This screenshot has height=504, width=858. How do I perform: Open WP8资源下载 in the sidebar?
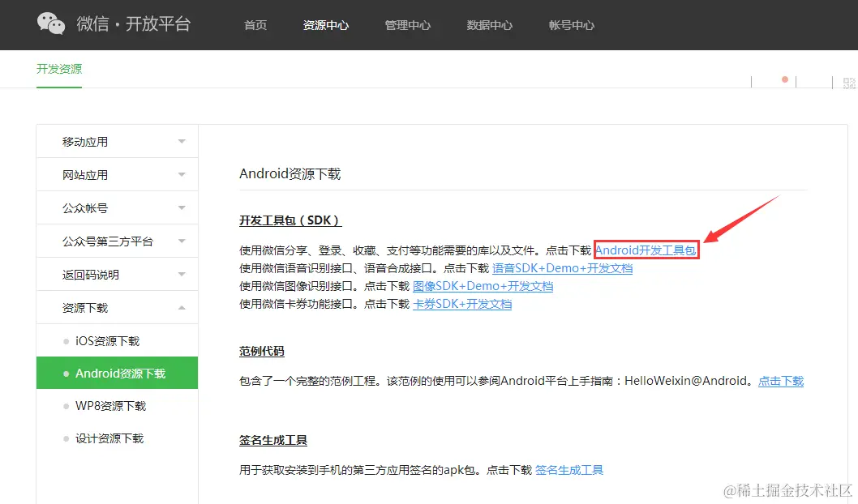(x=117, y=406)
